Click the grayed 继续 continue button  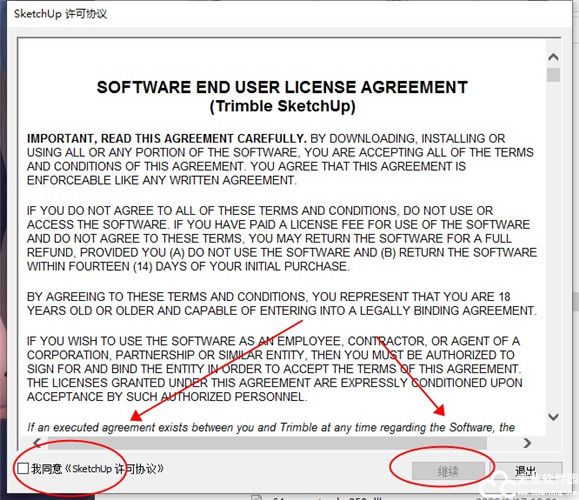pos(448,471)
